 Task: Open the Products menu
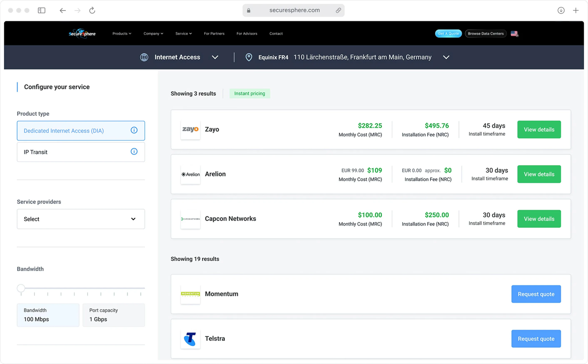point(122,33)
